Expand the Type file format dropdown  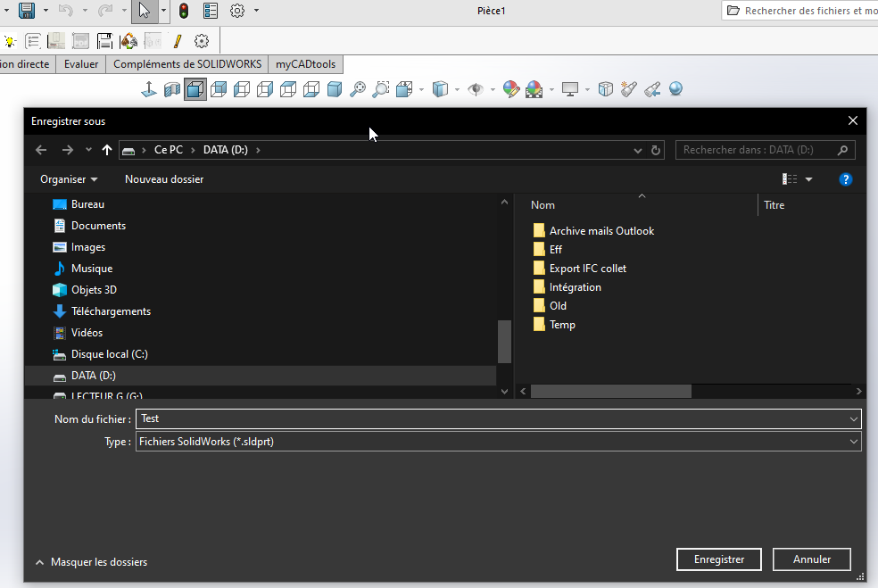click(853, 442)
